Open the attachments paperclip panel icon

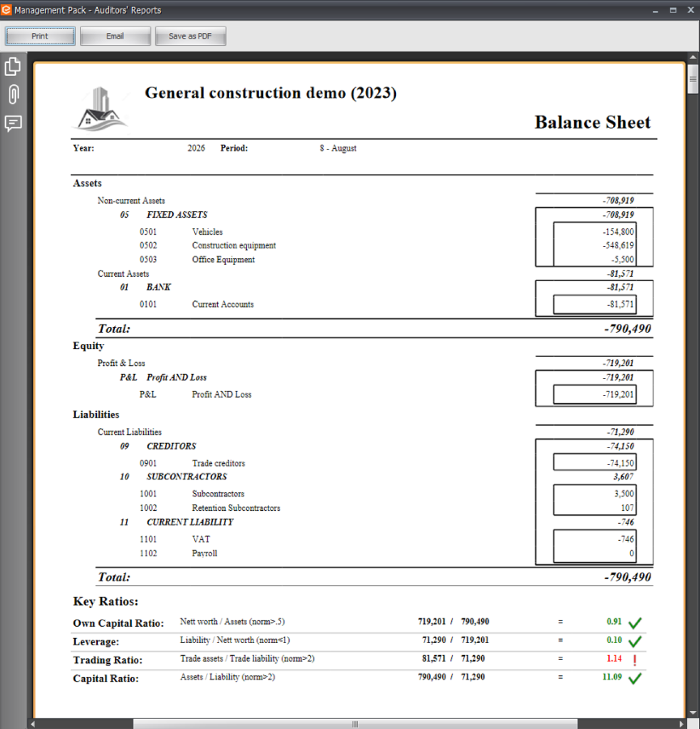(x=13, y=94)
